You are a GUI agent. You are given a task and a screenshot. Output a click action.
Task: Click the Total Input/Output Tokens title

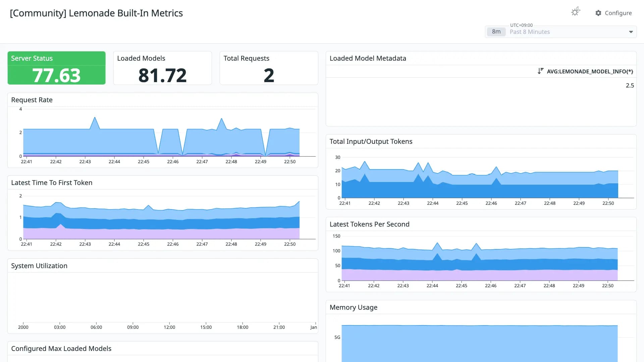[371, 141]
